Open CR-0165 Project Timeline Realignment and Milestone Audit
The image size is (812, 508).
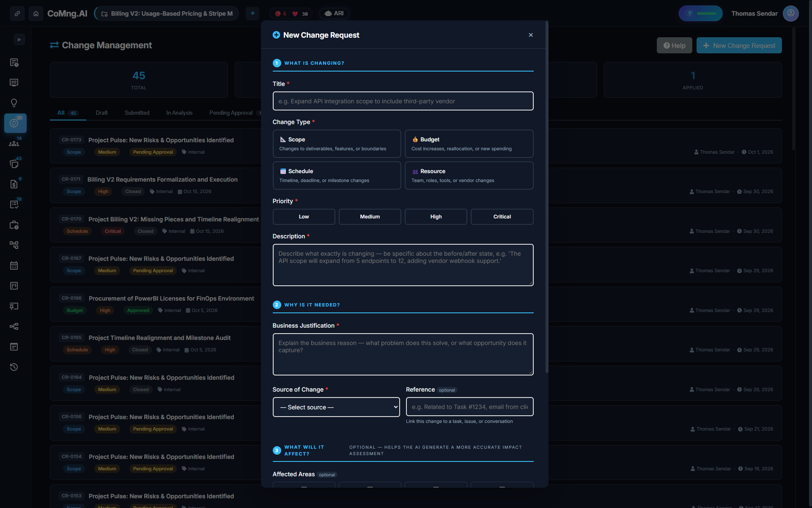[159, 338]
